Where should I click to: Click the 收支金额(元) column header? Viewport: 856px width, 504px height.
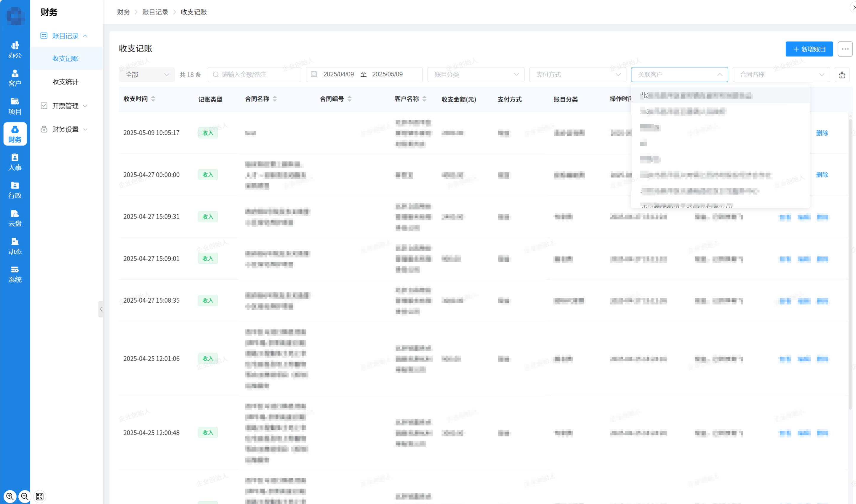coord(458,99)
